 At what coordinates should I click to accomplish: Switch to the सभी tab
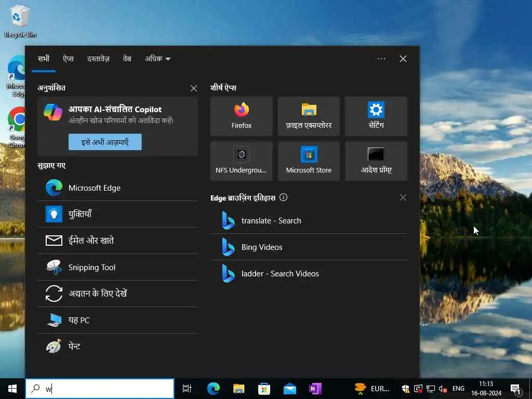(44, 59)
